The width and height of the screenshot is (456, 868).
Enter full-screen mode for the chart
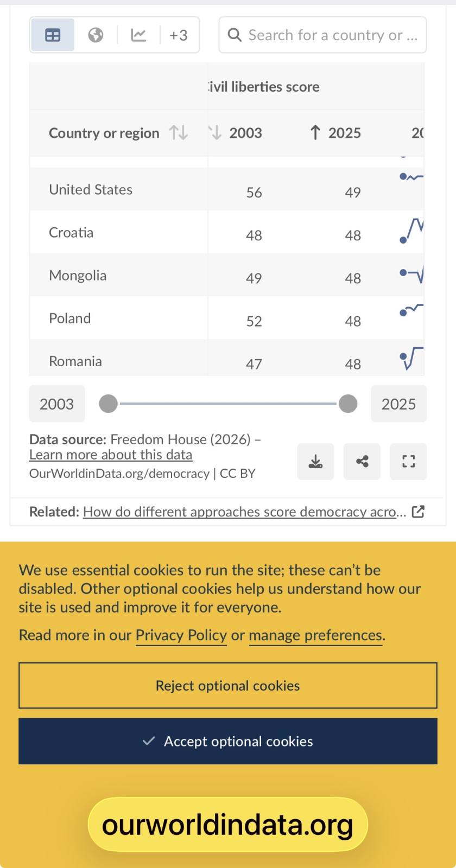coord(408,462)
